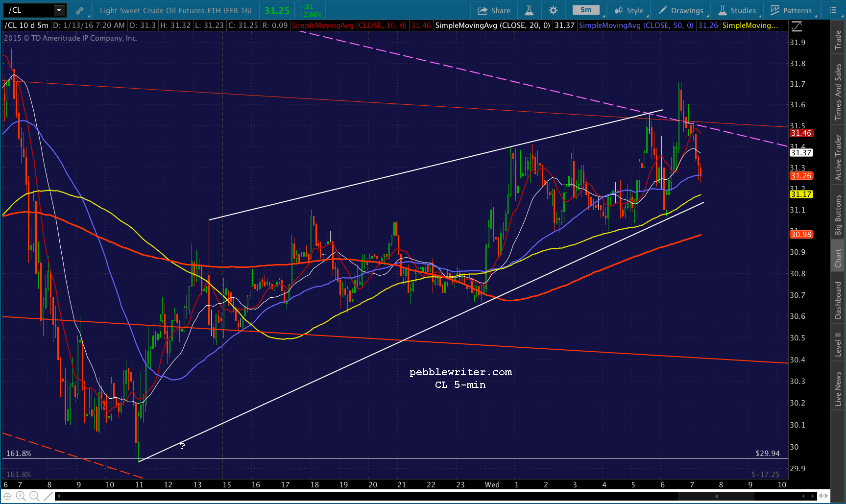Switch to the Trade sidebar tab
The image size is (846, 504).
tap(838, 40)
